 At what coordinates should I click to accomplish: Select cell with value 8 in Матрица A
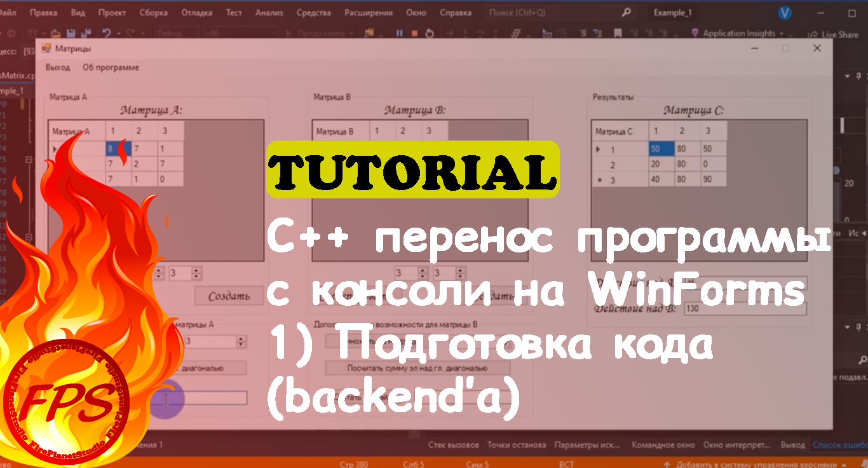point(119,149)
